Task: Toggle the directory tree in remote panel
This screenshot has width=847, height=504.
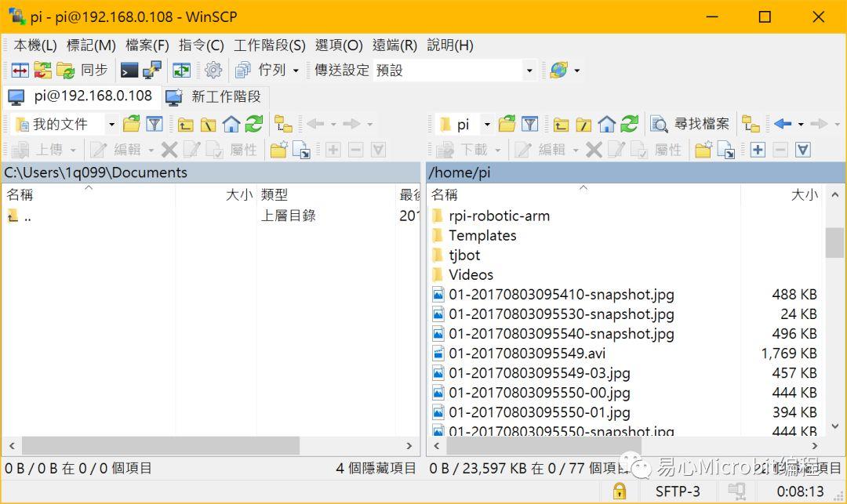Action: 751,124
